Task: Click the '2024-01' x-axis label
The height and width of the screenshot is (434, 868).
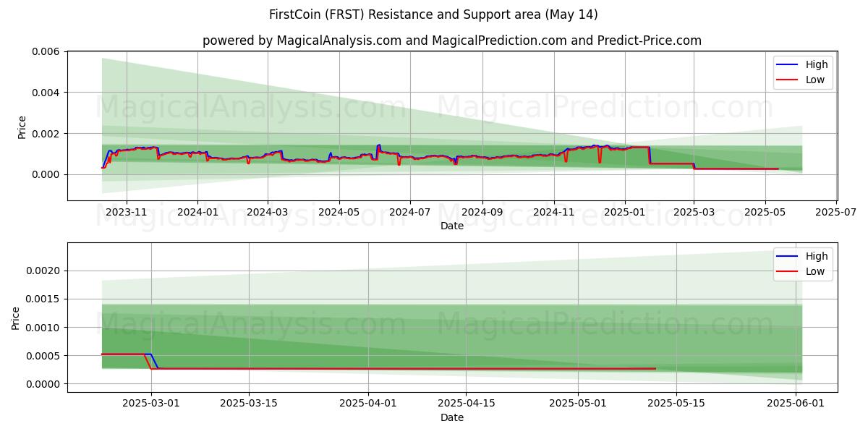Action: coord(197,213)
